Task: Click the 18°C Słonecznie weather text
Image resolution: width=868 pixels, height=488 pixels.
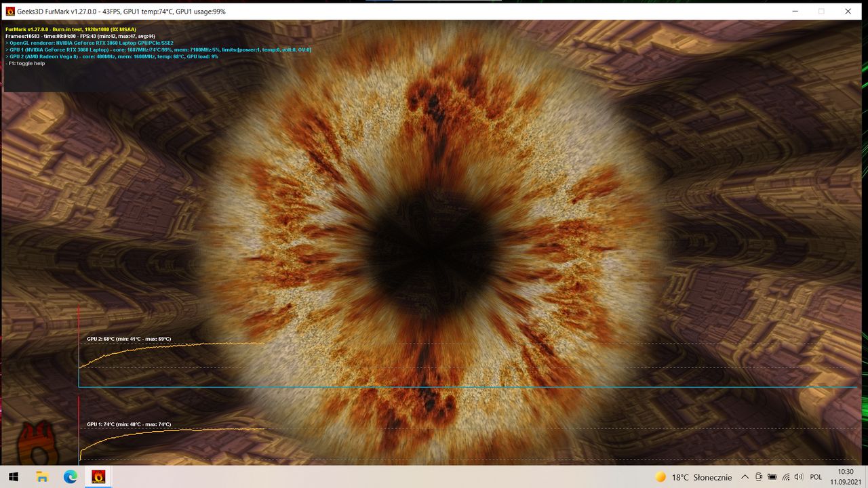Action: (702, 477)
